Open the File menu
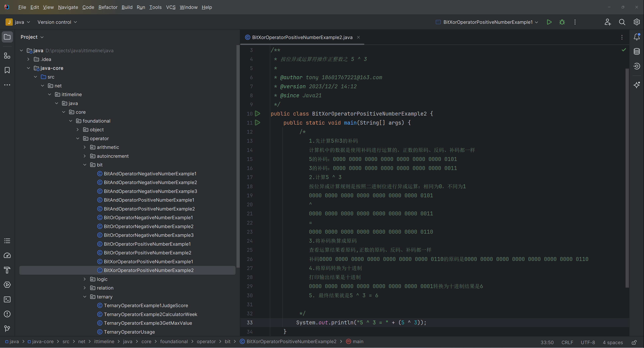This screenshot has height=348, width=644. coord(22,7)
